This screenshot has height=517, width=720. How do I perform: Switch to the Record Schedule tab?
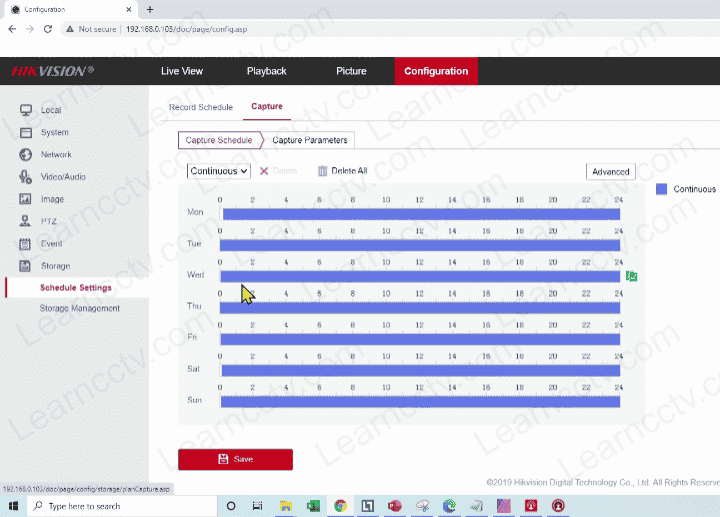tap(200, 107)
